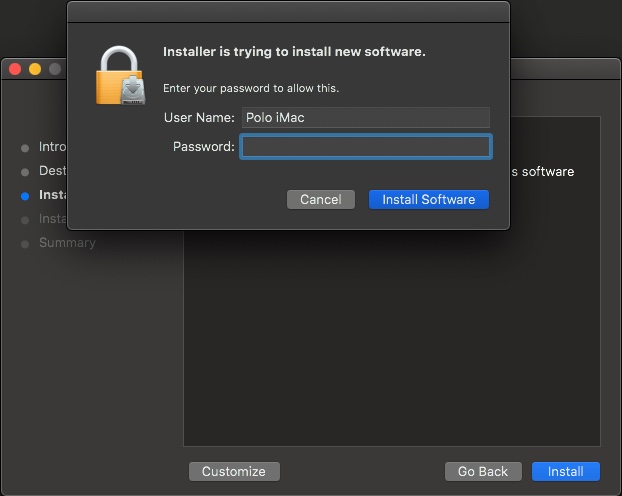Click the User Name field showing Polo iMac

click(x=366, y=117)
